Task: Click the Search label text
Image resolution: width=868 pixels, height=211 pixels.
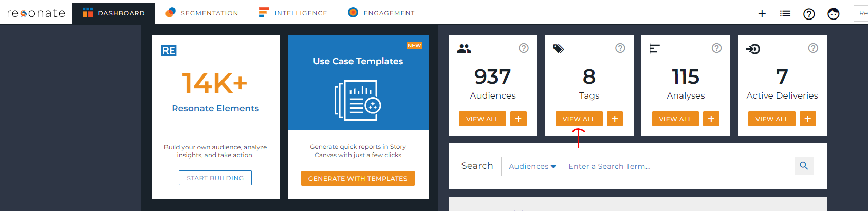Action: click(x=477, y=166)
